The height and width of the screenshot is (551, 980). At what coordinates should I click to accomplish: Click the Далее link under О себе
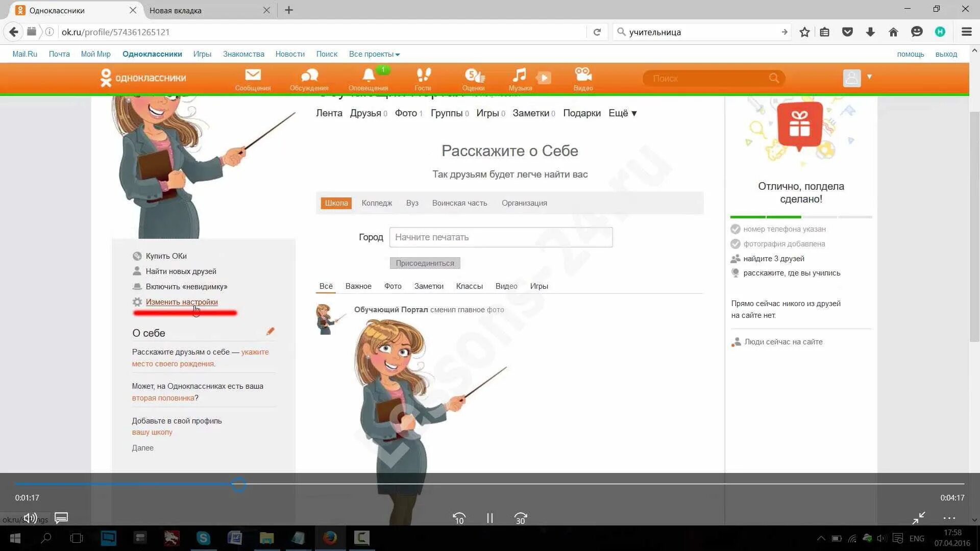point(142,448)
